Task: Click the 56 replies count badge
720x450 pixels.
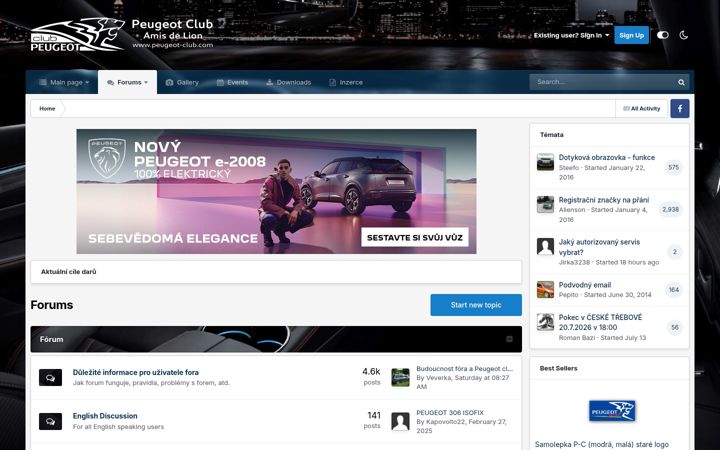Action: tap(675, 327)
